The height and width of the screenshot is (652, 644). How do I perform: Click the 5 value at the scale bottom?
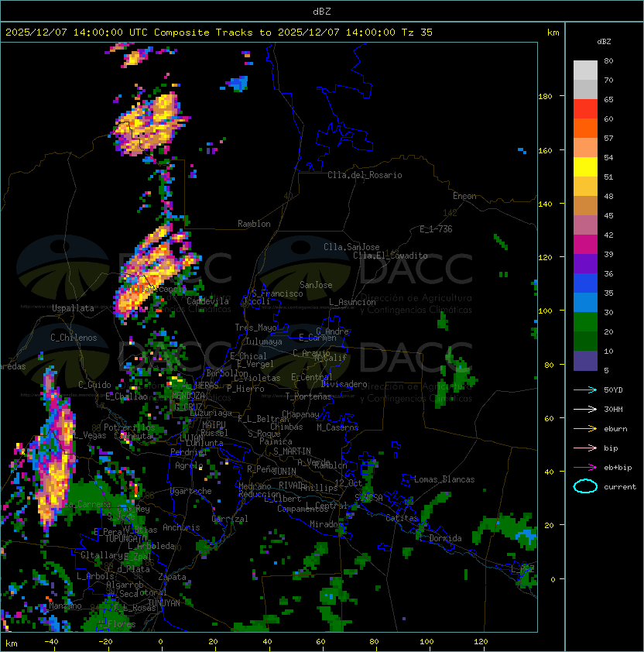(x=606, y=370)
